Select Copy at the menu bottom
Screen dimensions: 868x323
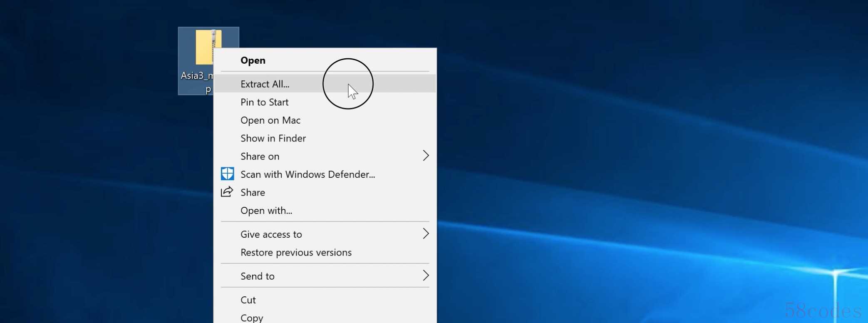pos(251,318)
